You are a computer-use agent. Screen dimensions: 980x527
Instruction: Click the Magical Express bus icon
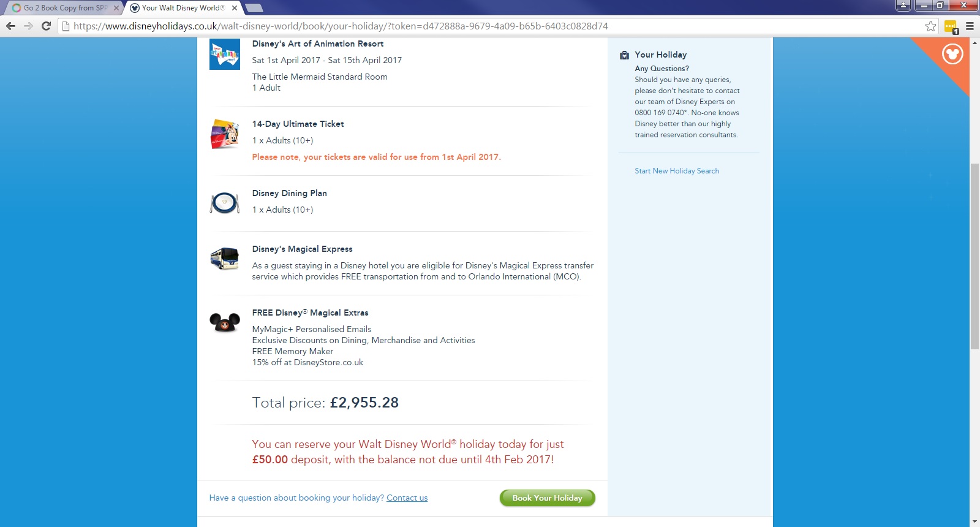point(225,259)
